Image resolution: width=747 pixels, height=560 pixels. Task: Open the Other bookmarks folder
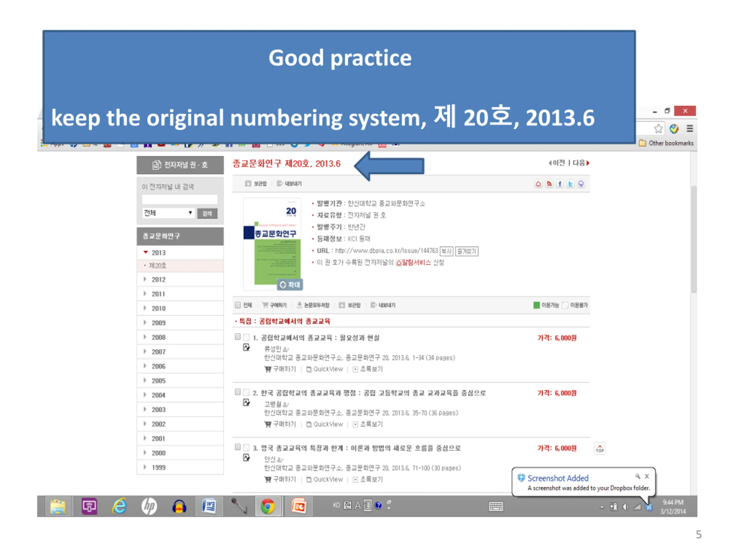pyautogui.click(x=666, y=143)
